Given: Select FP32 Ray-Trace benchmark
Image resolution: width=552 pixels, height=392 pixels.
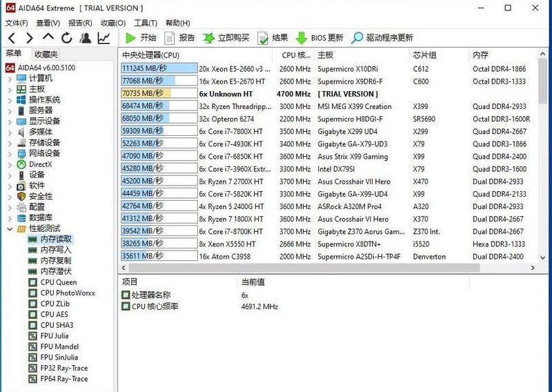Looking at the screenshot, I should click(x=58, y=368).
